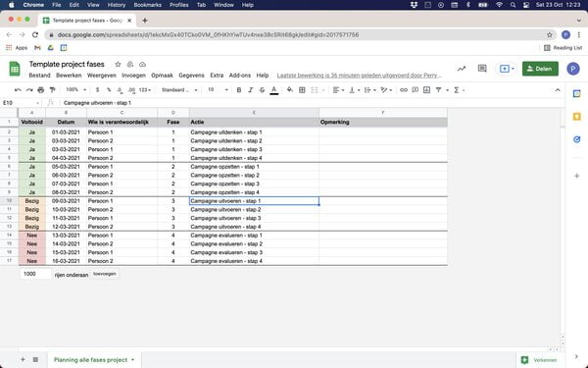Open the comment history
Image resolution: width=588 pixels, height=368 pixels.
[482, 69]
